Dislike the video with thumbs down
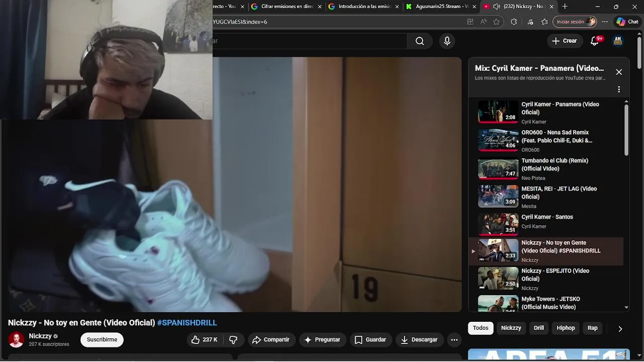The image size is (644, 362). (233, 340)
